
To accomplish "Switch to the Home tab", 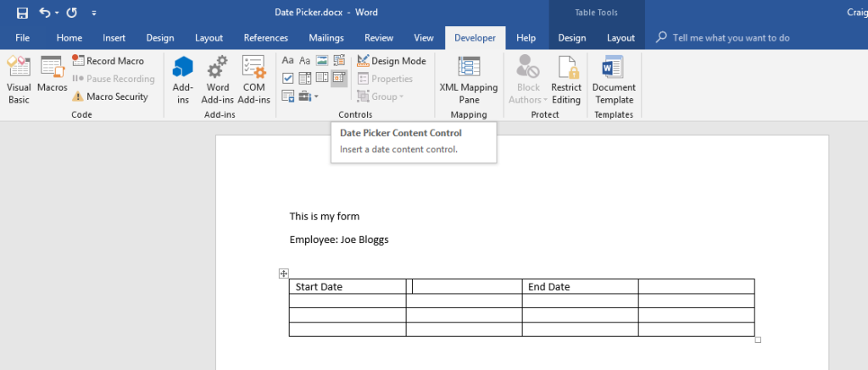I will (70, 37).
